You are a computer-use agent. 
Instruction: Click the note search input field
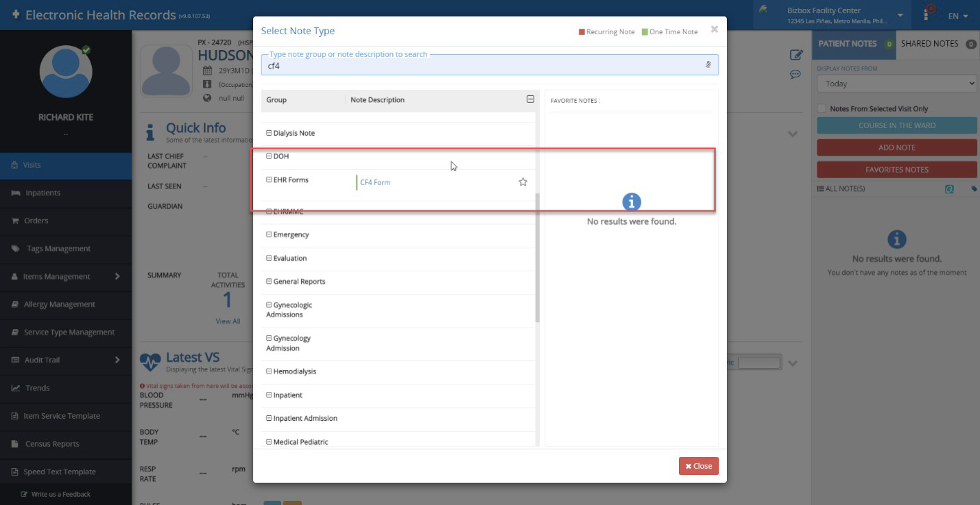[x=480, y=66]
